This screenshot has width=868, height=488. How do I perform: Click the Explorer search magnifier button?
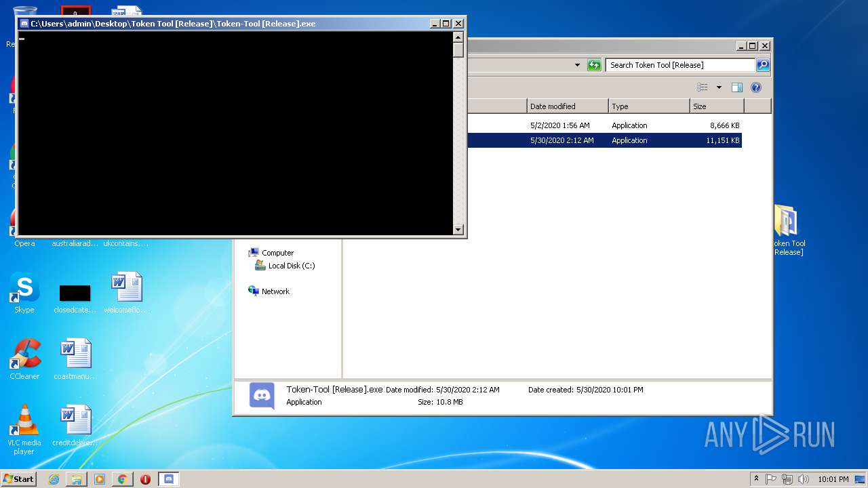coord(763,65)
